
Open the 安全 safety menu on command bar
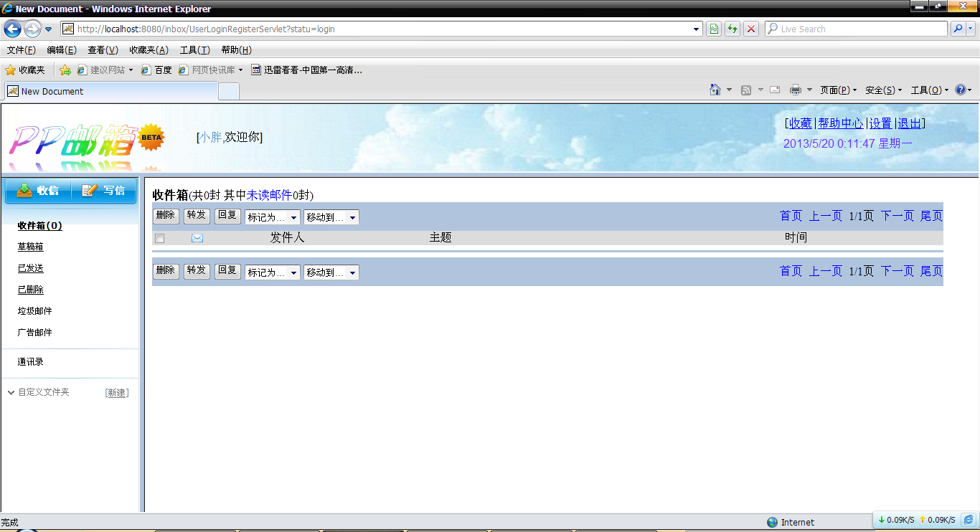(880, 90)
